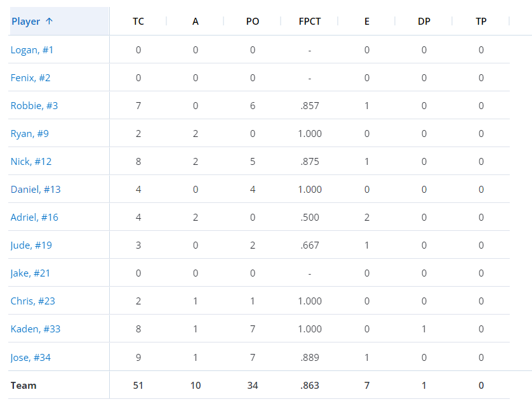Screen dimensions: 532x411
Task: Sort by the A assists column
Action: coord(196,22)
